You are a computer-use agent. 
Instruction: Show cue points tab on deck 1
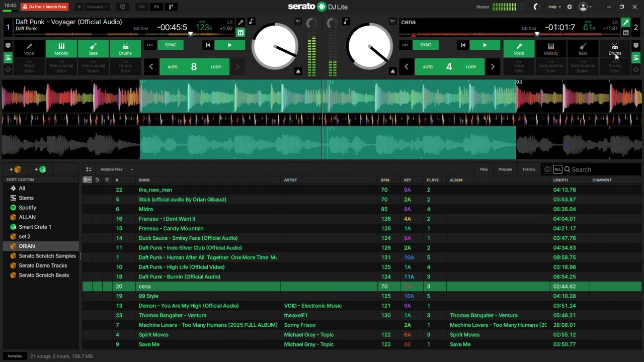8,46
